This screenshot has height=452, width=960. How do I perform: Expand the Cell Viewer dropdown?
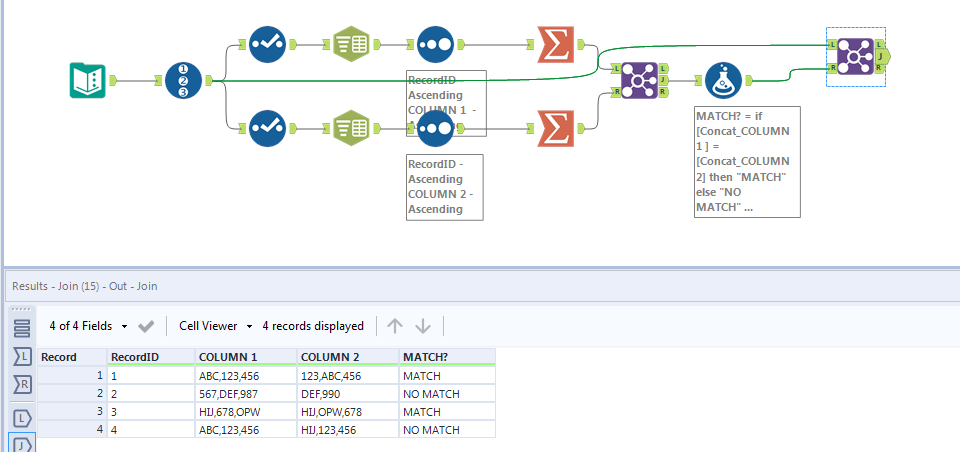(213, 326)
